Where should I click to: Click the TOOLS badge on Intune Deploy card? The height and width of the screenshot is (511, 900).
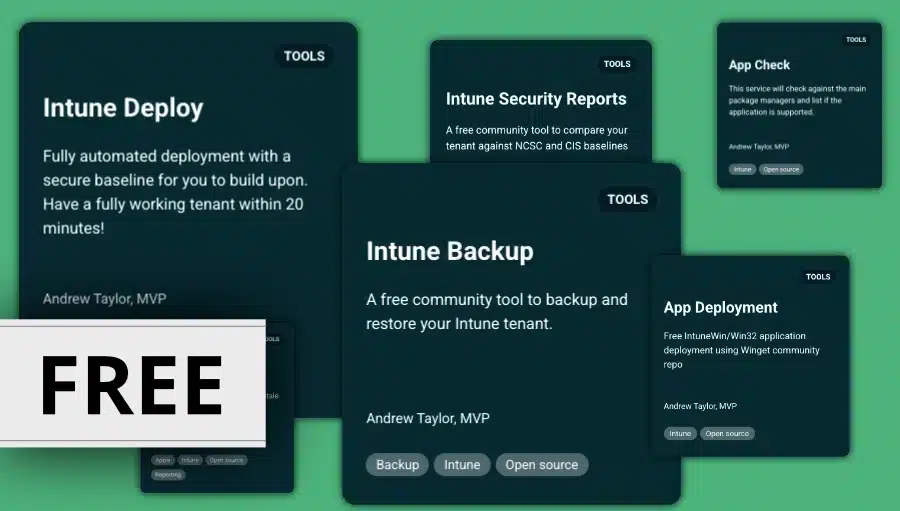pyautogui.click(x=304, y=56)
